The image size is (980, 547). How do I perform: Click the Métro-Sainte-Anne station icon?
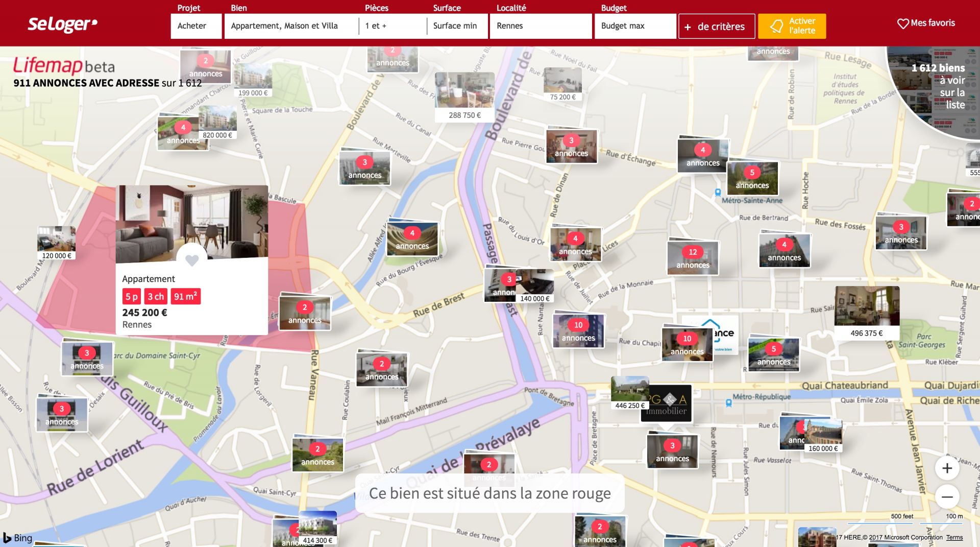pyautogui.click(x=718, y=193)
